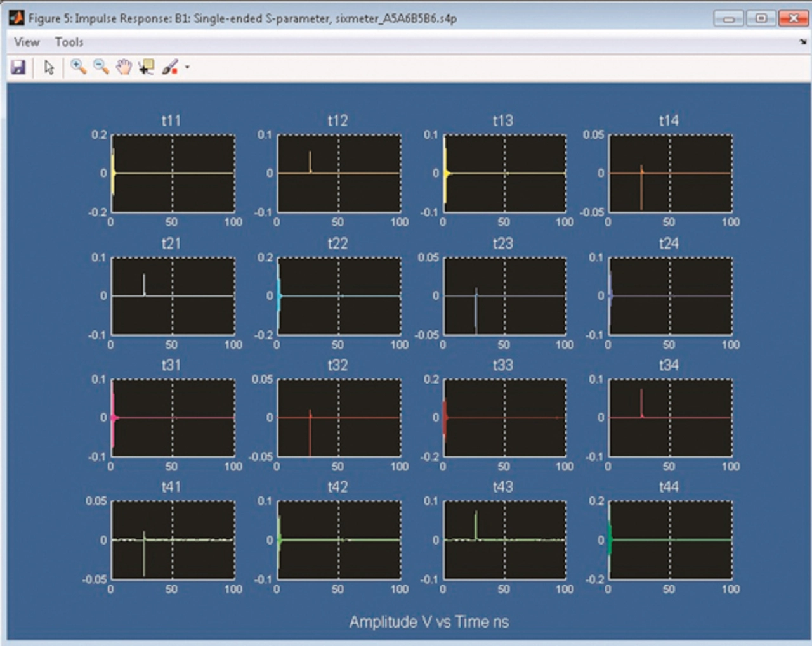Select the t13 impulse response plot
This screenshot has height=646, width=812.
point(505,173)
